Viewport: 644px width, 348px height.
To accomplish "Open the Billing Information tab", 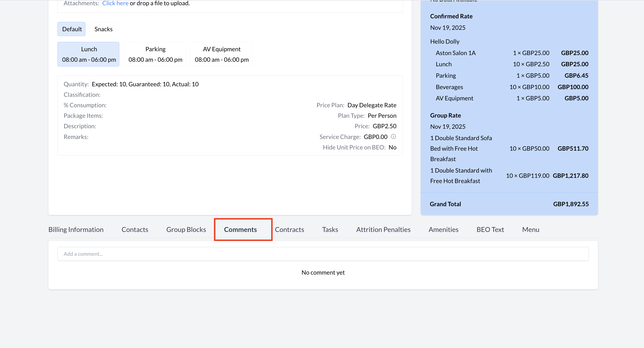I will (76, 229).
